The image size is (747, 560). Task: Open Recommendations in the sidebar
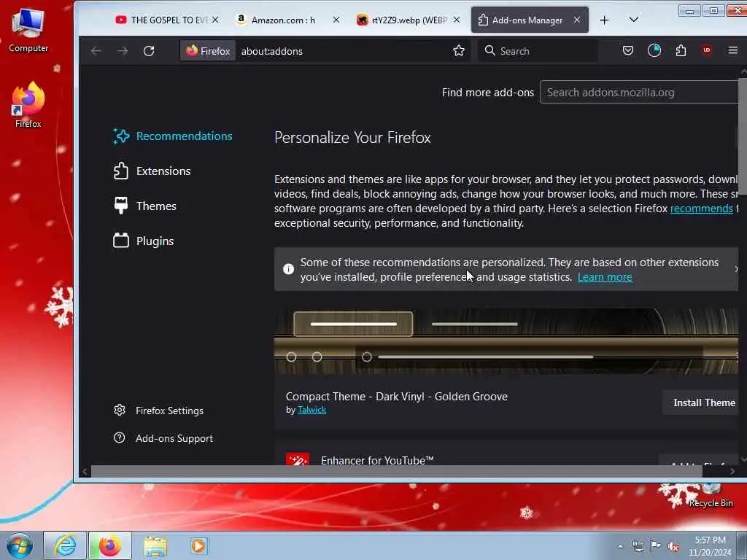coord(172,136)
